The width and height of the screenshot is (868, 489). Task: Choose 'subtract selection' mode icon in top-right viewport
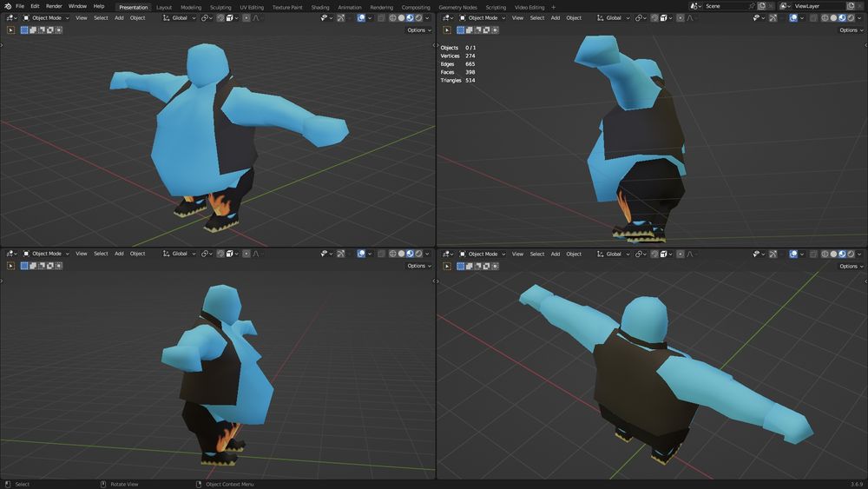[x=477, y=30]
